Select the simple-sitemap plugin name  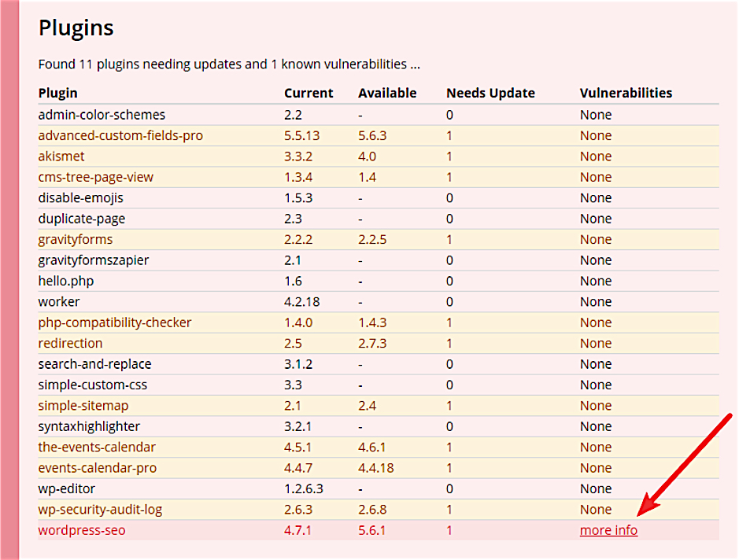pos(83,406)
